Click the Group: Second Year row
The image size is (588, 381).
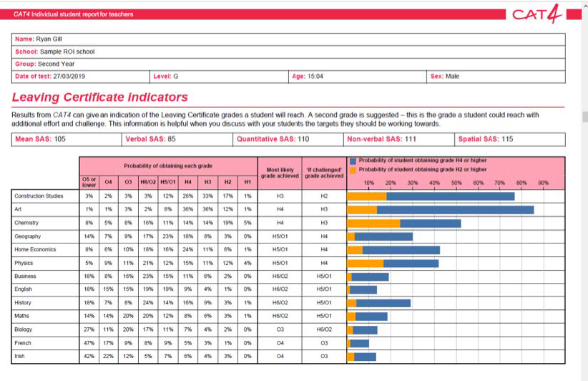pyautogui.click(x=288, y=64)
